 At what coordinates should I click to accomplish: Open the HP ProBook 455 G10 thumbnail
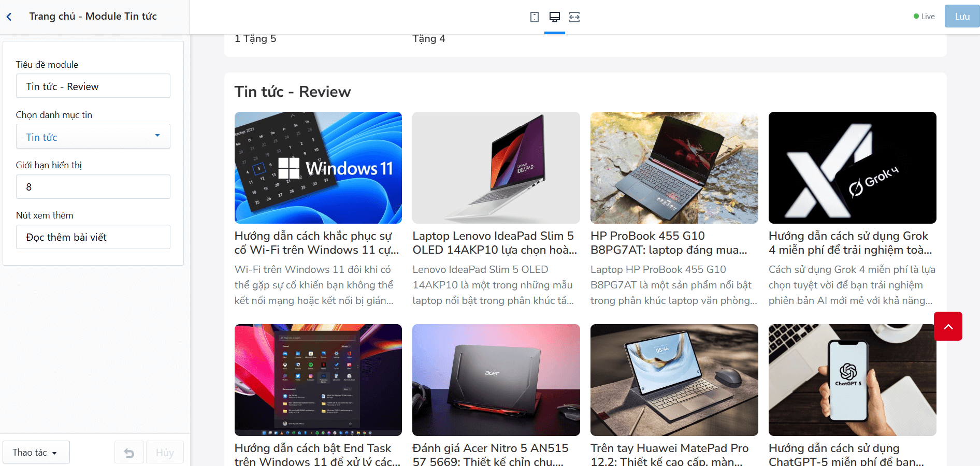(674, 168)
